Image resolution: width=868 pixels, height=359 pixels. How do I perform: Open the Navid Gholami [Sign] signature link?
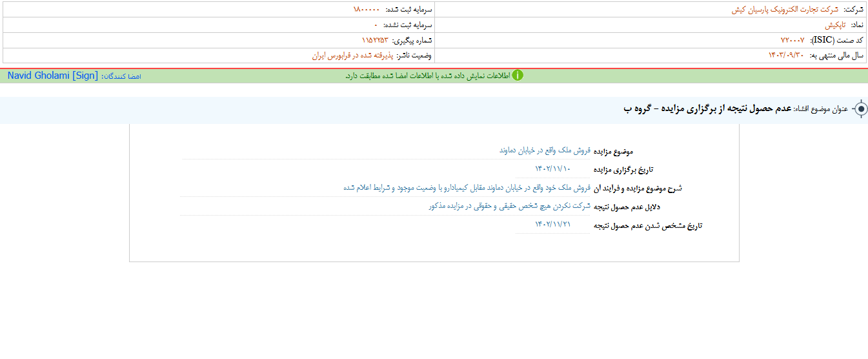(x=53, y=76)
